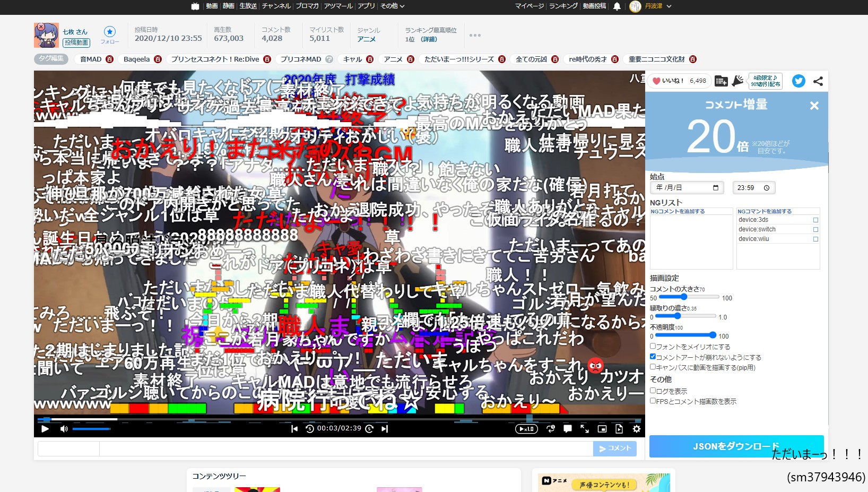Open the 動画 menu in top bar
The image size is (868, 492).
tap(212, 6)
